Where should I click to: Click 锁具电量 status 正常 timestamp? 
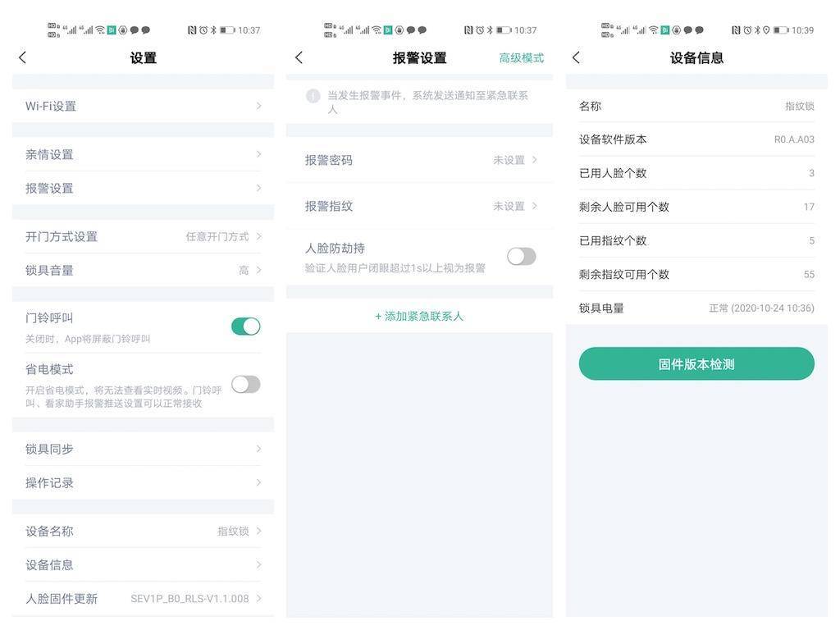pyautogui.click(x=761, y=308)
